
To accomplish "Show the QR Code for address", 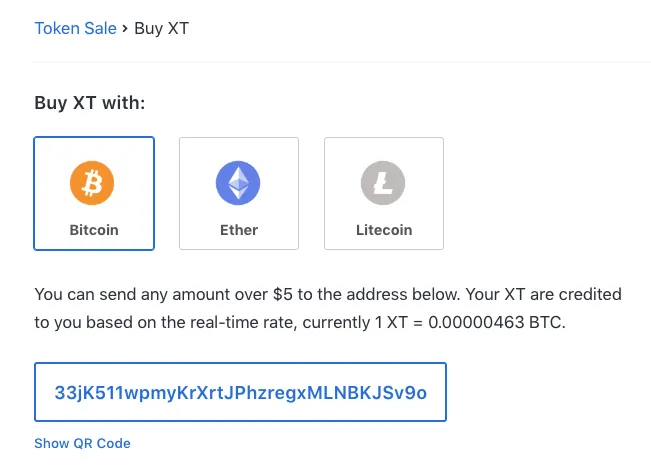I will click(x=82, y=443).
